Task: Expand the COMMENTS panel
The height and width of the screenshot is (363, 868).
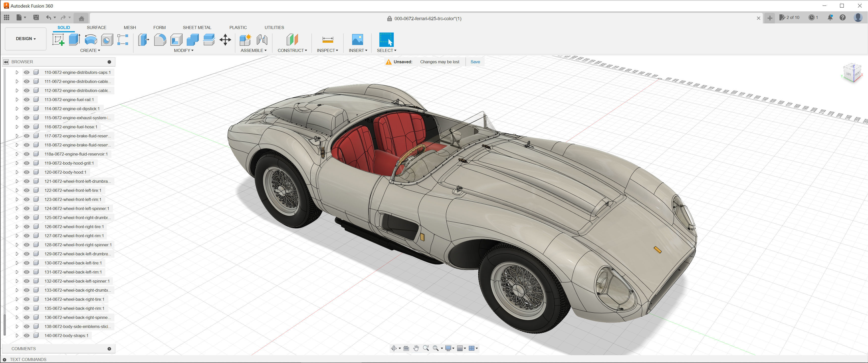Action: point(109,349)
